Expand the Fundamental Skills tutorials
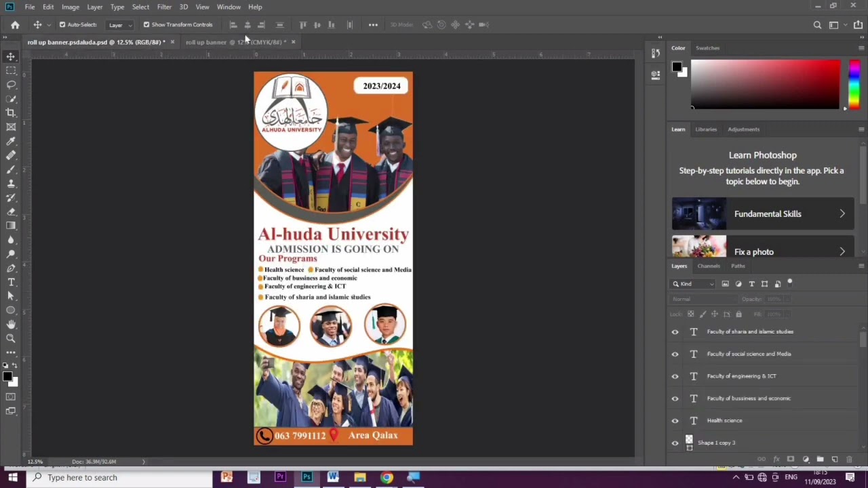Screen dimensions: 868x488 pos(763,214)
